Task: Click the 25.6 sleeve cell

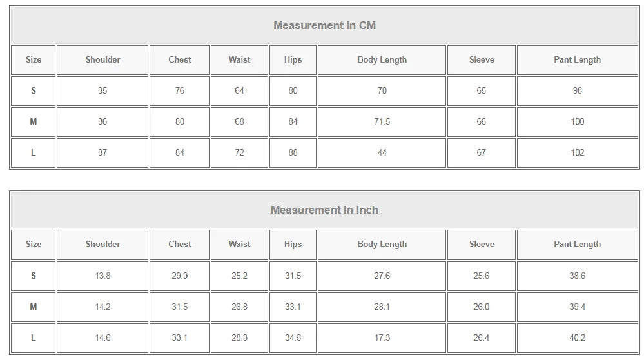Action: (482, 276)
